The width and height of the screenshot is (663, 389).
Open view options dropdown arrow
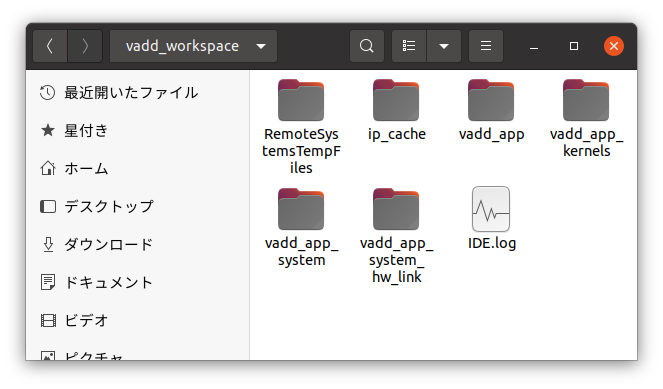(444, 46)
